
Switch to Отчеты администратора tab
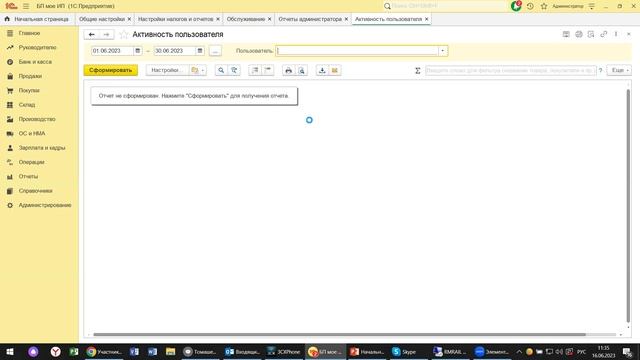pos(310,19)
